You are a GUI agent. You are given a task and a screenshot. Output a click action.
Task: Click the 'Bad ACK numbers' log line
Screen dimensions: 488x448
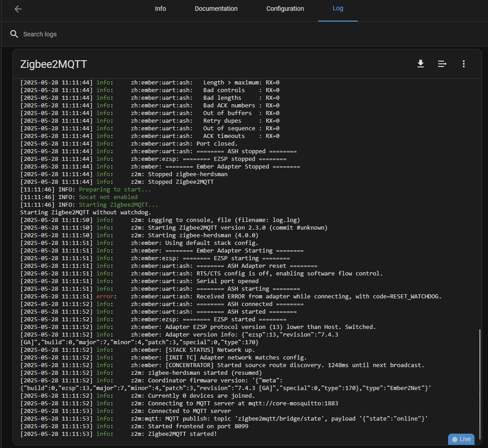coord(149,105)
